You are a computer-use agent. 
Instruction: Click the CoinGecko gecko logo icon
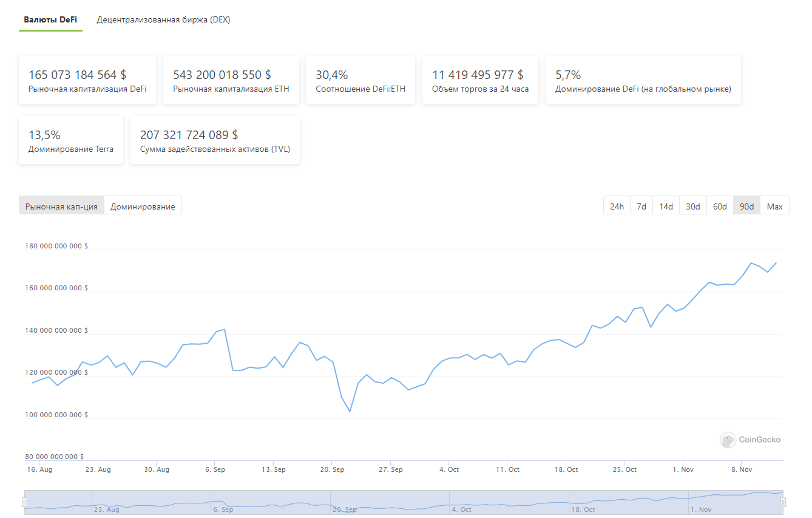click(728, 440)
